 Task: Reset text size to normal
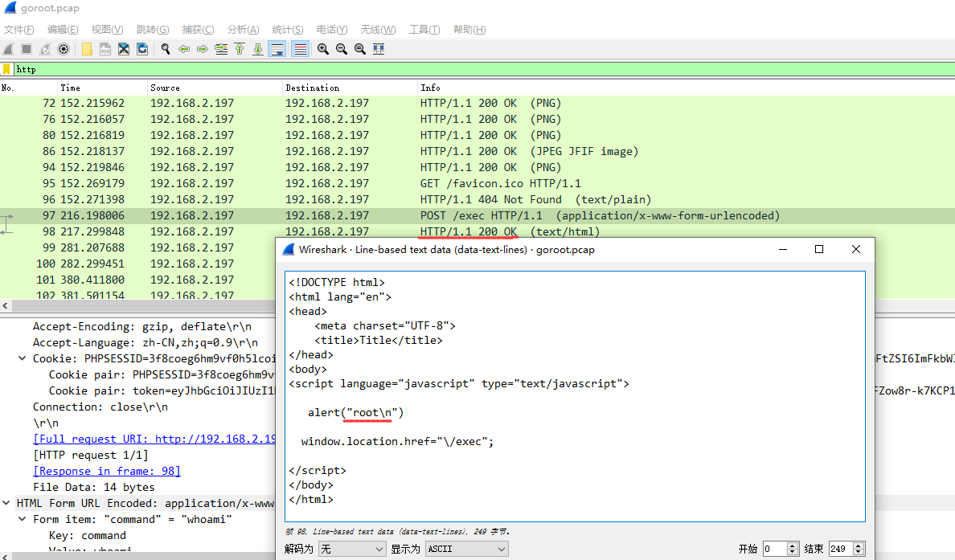tap(360, 49)
